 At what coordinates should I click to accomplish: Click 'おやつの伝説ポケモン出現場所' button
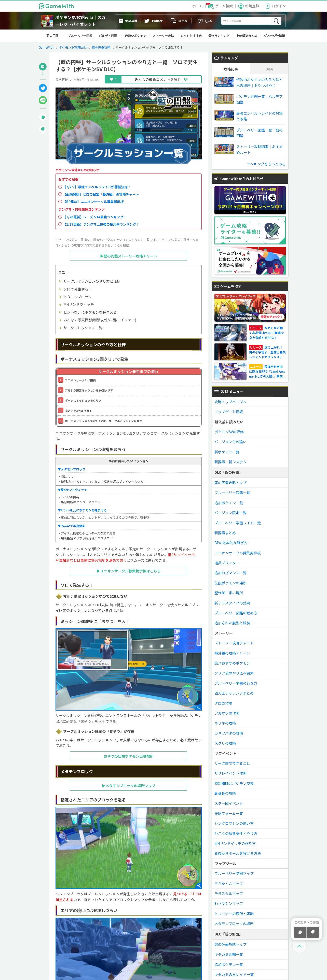[128, 756]
